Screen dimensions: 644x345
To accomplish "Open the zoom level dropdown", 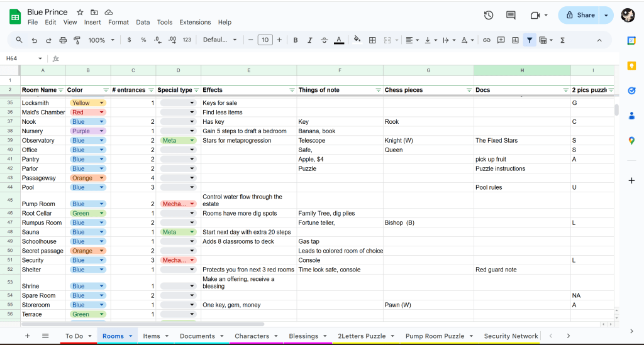I will coord(101,40).
